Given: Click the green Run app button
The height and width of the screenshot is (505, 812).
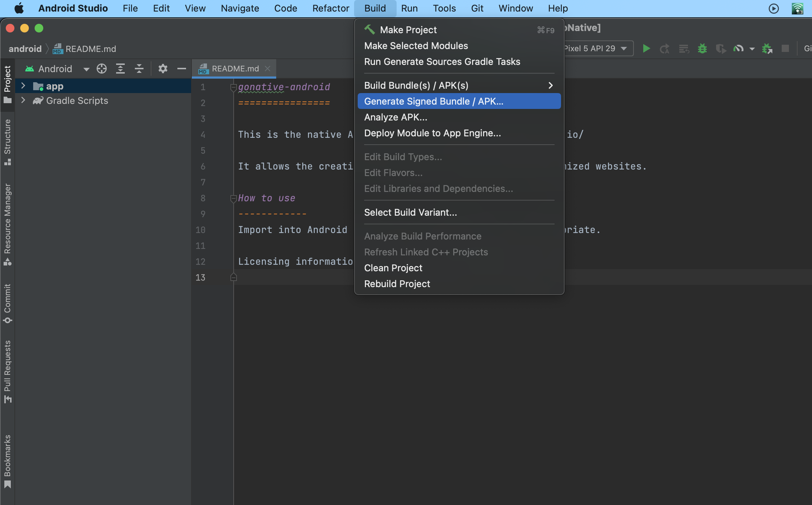Looking at the screenshot, I should 646,48.
